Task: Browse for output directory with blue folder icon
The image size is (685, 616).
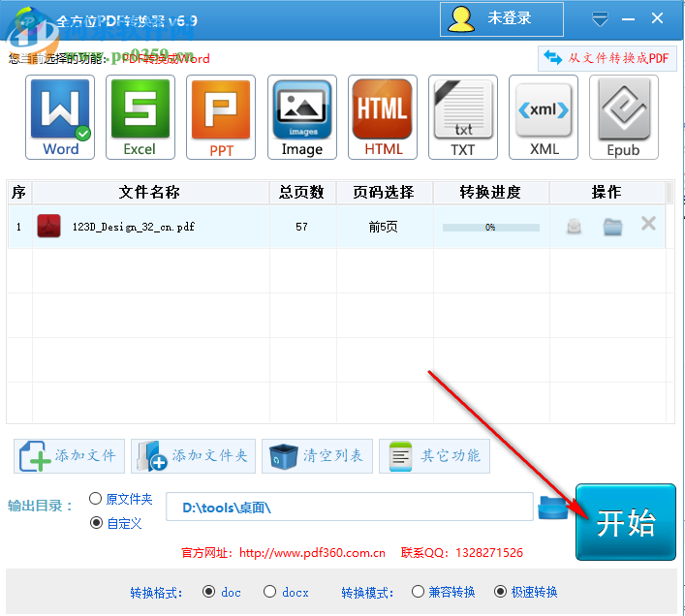Action: (x=552, y=508)
